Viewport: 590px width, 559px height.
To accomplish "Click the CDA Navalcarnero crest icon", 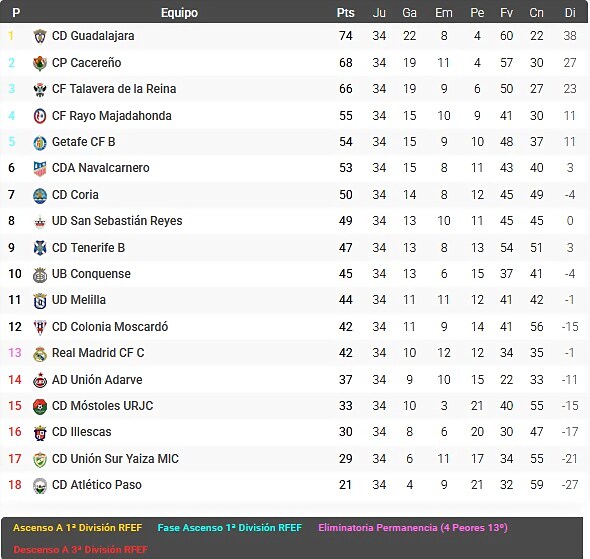I will click(x=40, y=168).
